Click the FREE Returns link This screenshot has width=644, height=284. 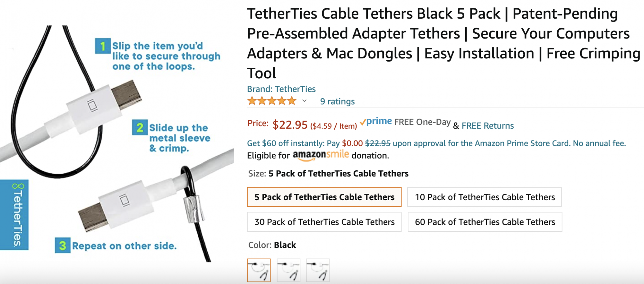click(x=487, y=126)
